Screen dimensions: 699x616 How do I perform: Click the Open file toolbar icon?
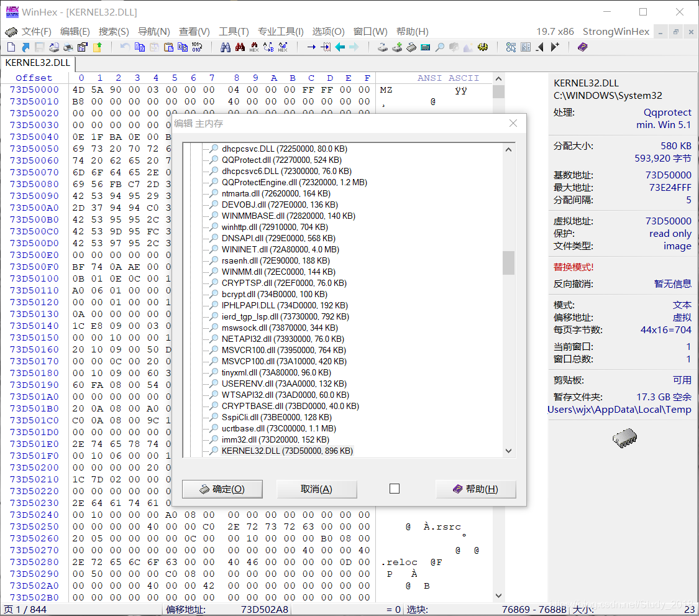[x=25, y=47]
